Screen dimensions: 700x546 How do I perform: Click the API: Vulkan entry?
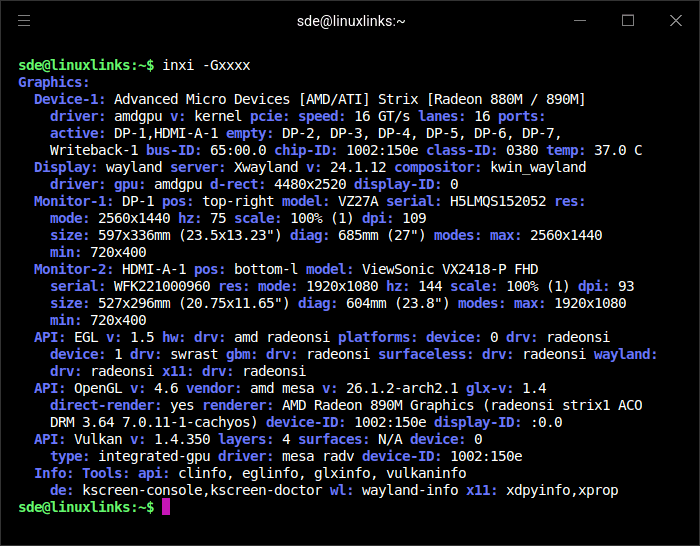click(78, 439)
